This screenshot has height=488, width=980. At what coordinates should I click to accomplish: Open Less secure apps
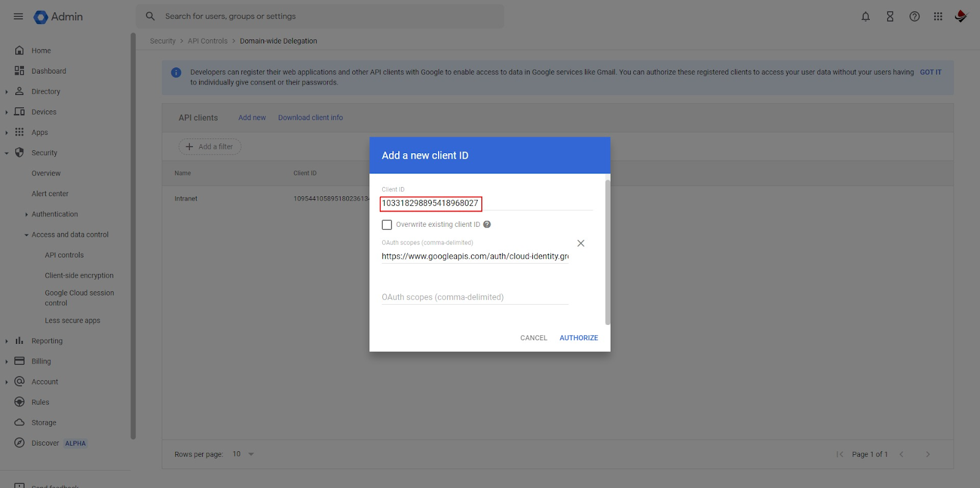(72, 321)
